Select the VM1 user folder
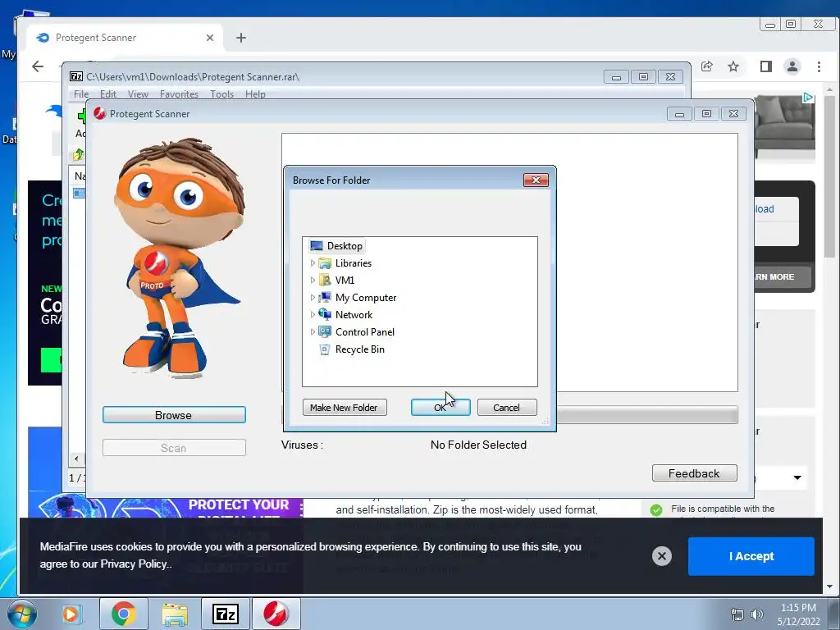This screenshot has height=630, width=840. [x=345, y=281]
